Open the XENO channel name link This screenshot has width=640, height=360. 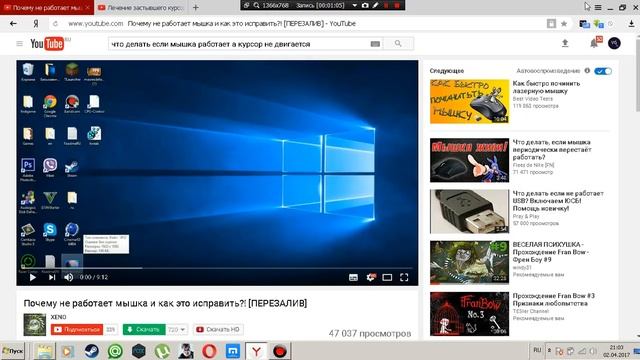[58, 317]
